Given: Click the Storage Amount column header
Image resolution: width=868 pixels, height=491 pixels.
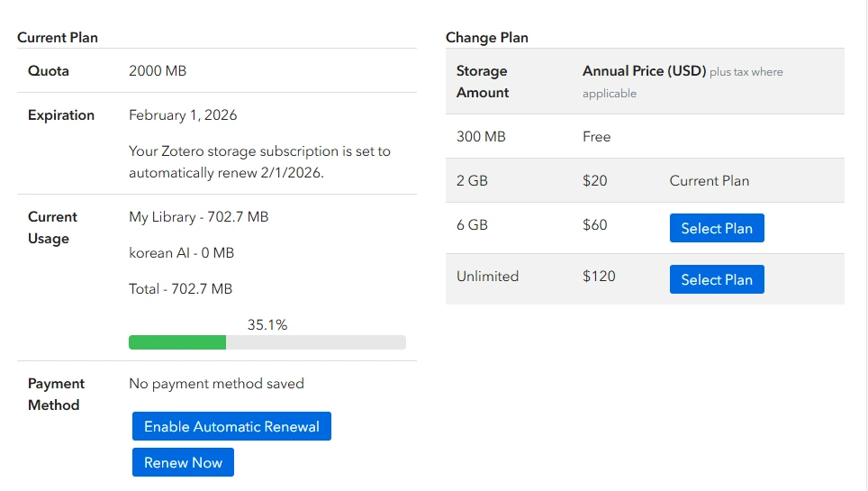Looking at the screenshot, I should point(482,81).
